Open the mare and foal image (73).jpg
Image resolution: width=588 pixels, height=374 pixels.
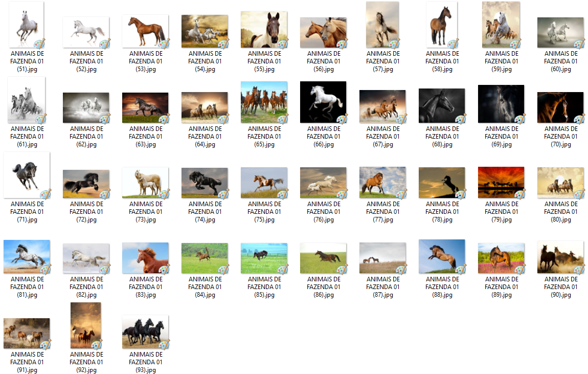click(x=145, y=182)
